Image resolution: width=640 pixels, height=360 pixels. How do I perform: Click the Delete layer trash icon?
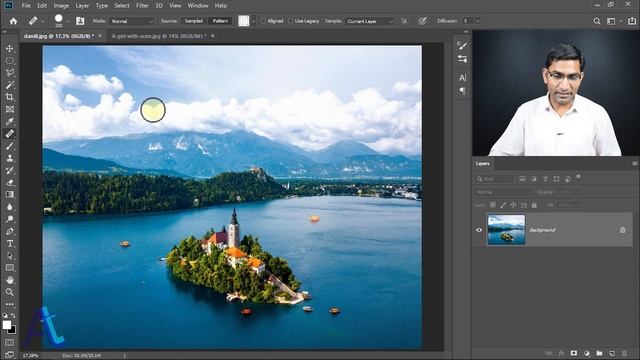624,353
